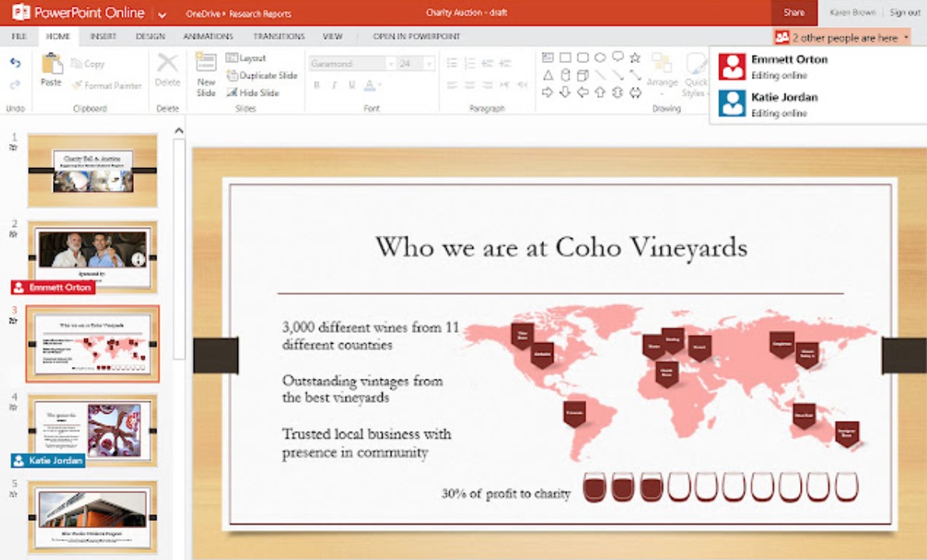Screen dimensions: 927x560
Task: Click the Undo arrow icon
Action: point(16,63)
